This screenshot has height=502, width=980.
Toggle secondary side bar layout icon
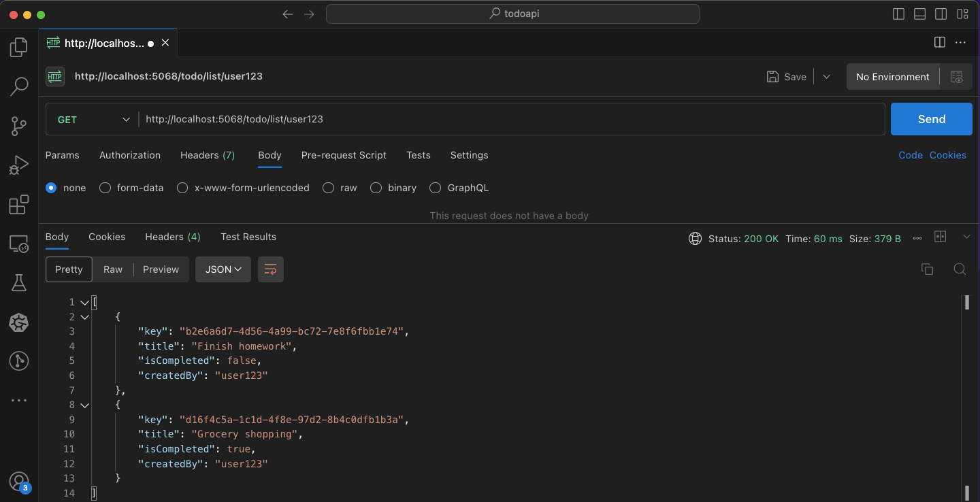(x=941, y=14)
